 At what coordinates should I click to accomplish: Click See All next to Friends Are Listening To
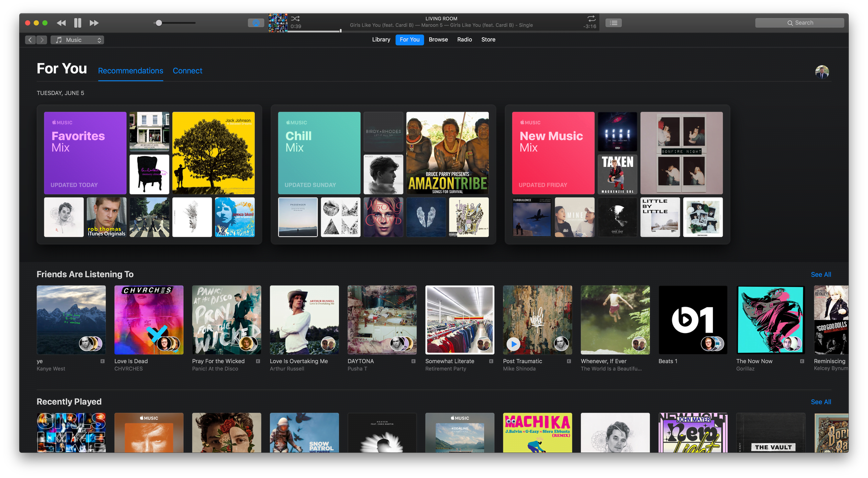[821, 274]
